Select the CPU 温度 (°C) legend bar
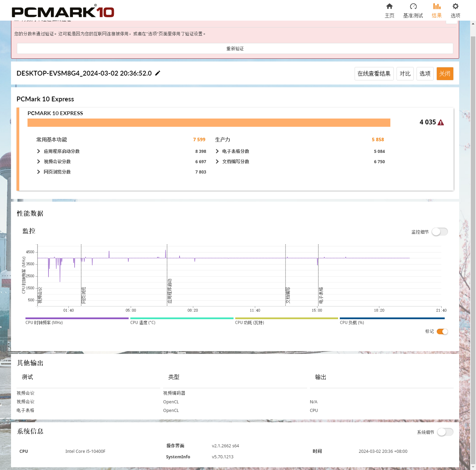476x470 pixels. 182,318
